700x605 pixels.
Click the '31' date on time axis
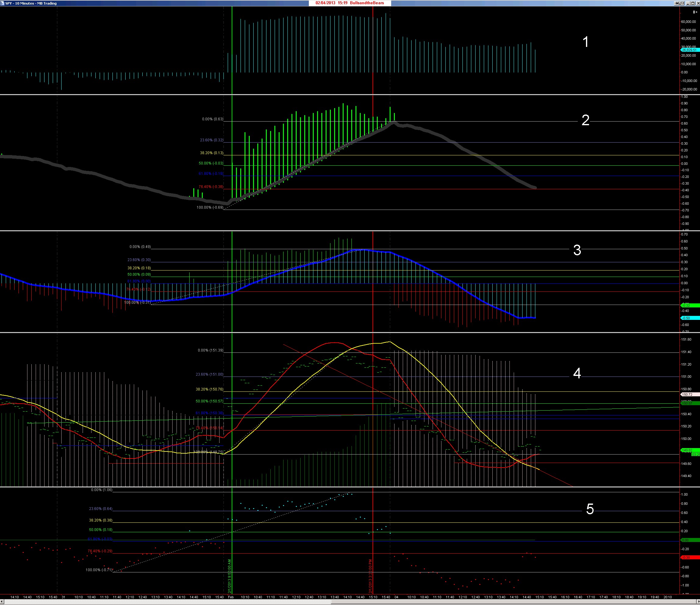coord(63,597)
